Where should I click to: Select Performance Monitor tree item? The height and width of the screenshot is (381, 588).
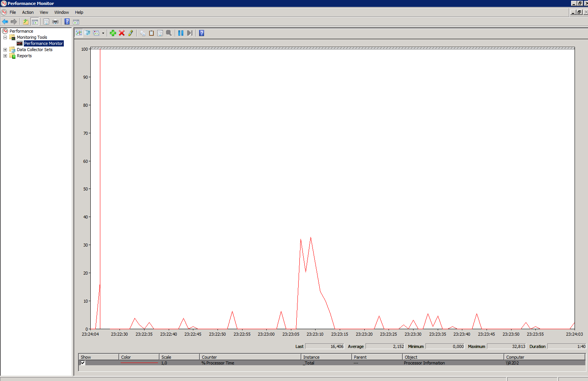point(43,43)
